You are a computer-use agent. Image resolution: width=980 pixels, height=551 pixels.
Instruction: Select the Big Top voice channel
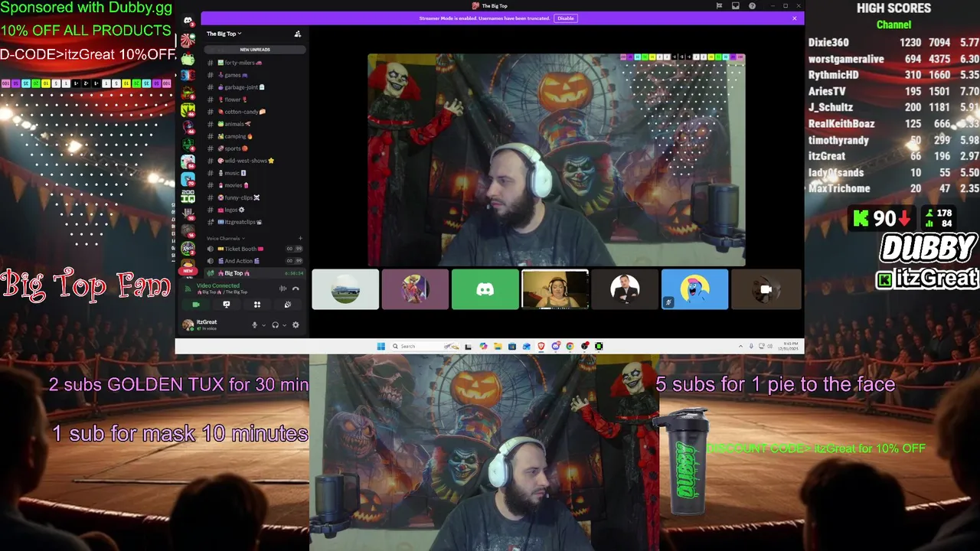(254, 273)
